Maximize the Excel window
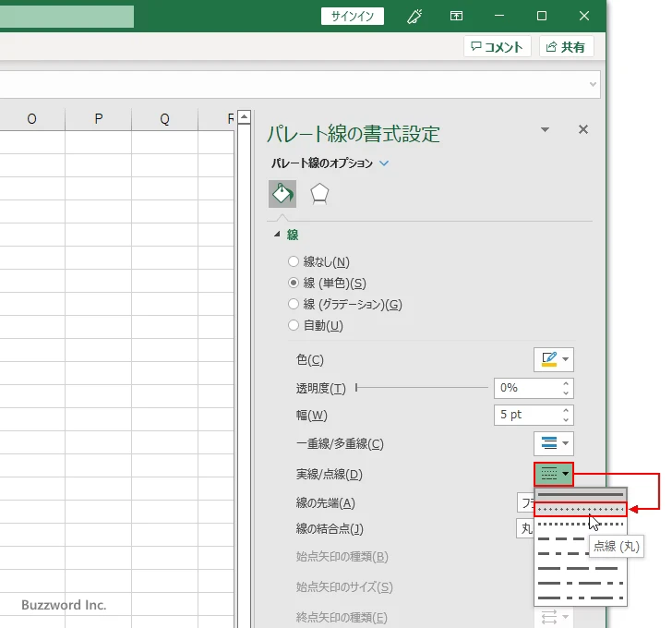The height and width of the screenshot is (628, 672). tap(541, 17)
